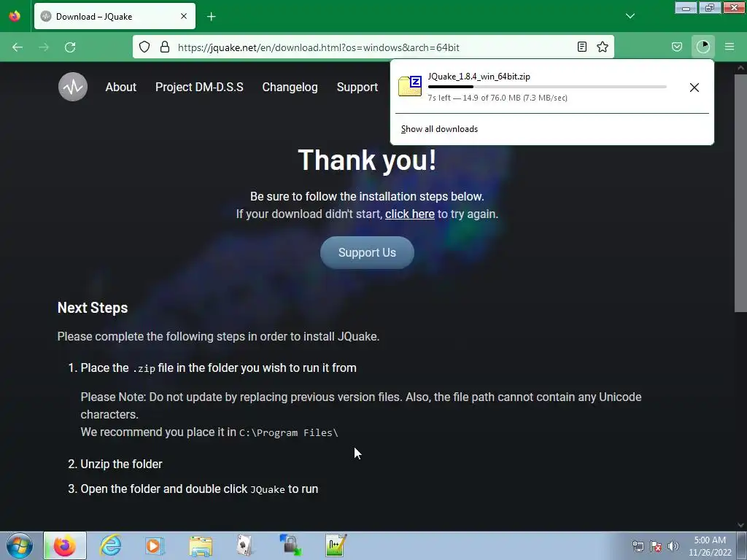The height and width of the screenshot is (560, 747).
Task: Click the taskbar clock showing 5:00 AM
Action: coord(710,546)
